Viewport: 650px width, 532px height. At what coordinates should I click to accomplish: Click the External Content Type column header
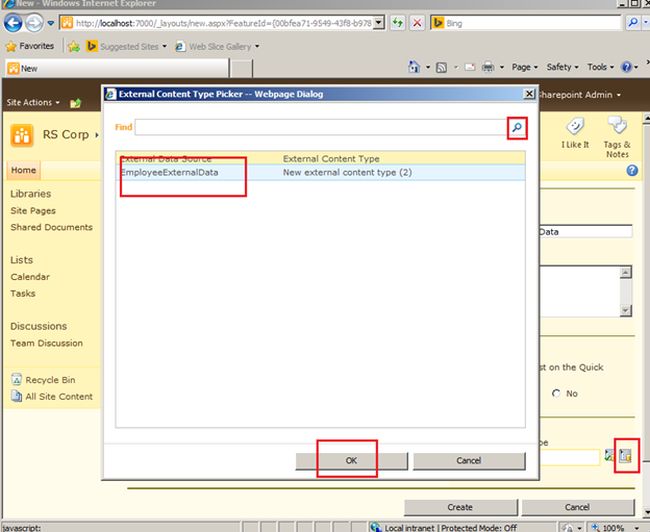coord(331,158)
